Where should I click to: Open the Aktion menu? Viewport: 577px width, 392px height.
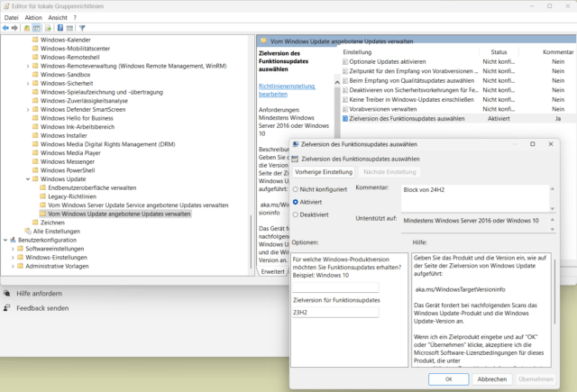pyautogui.click(x=33, y=17)
